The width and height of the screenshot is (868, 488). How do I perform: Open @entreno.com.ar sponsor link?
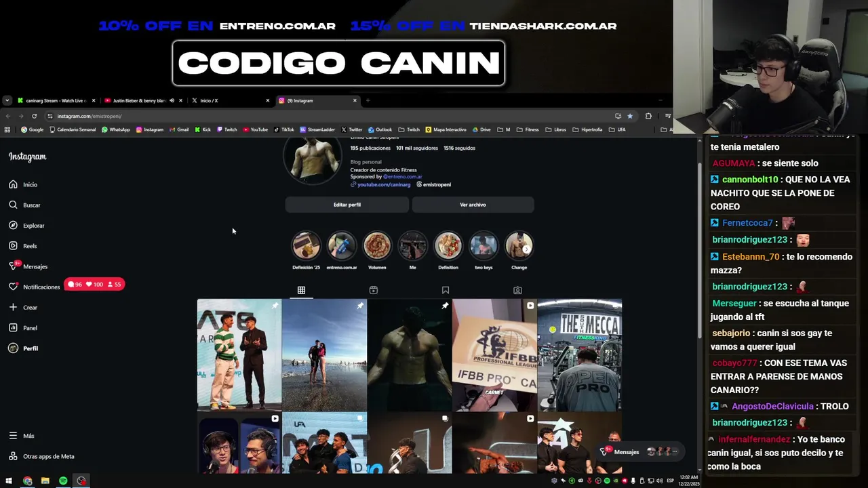click(402, 177)
